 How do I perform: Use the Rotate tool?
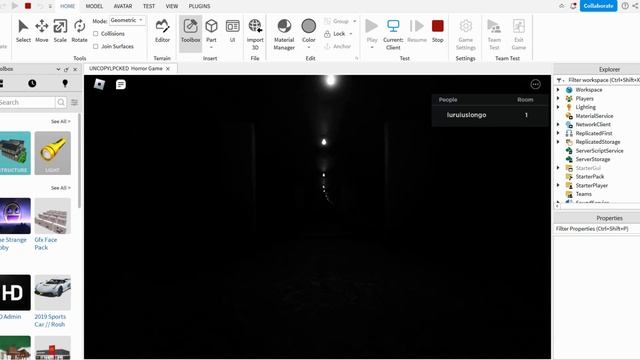(79, 31)
